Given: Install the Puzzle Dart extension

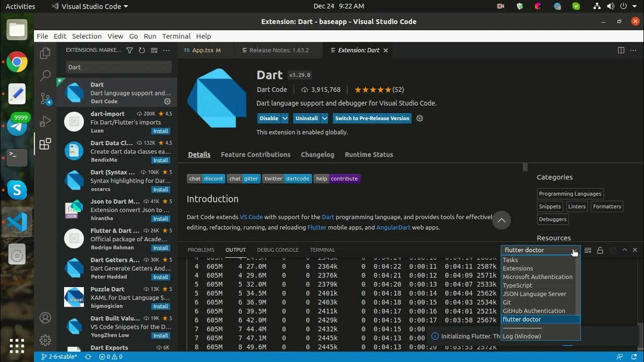Looking at the screenshot, I should (160, 306).
